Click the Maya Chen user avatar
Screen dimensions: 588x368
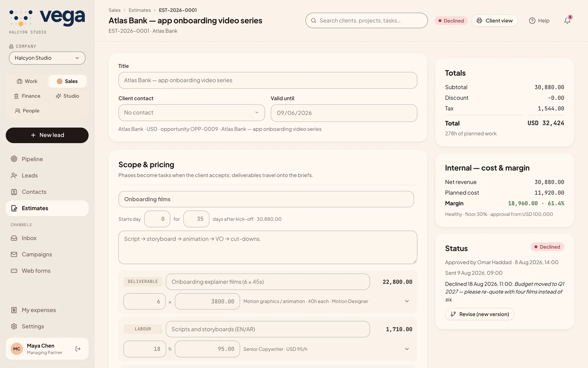(17, 349)
